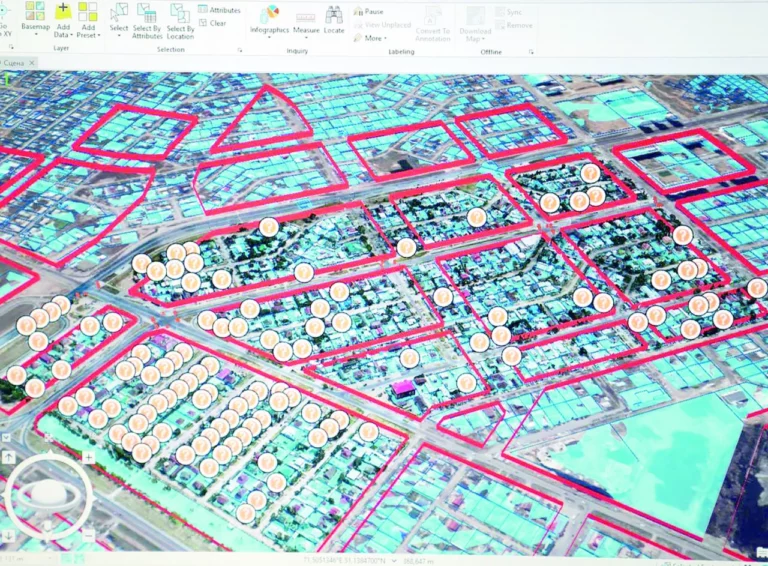Open the More labeling dropdown
Screen dimensions: 768x566
[x=373, y=38]
